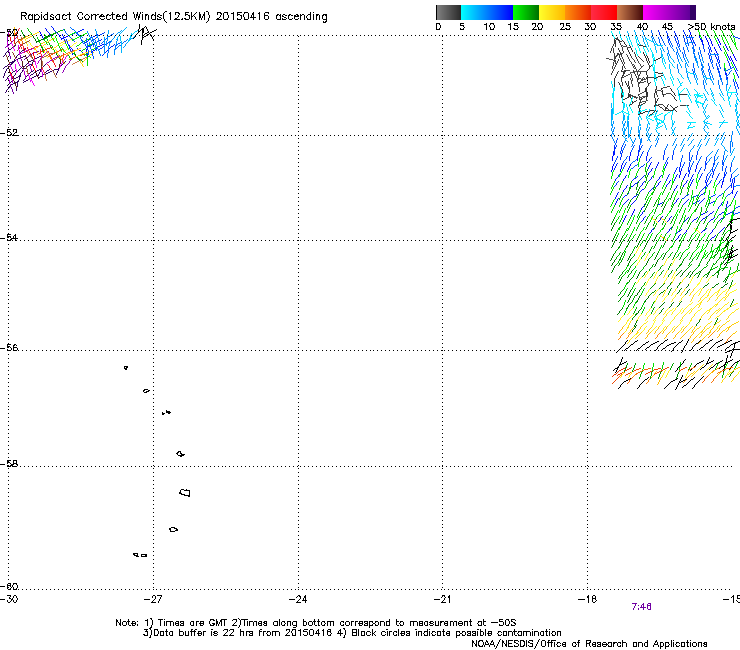Click the '10' legend scale label

click(x=489, y=27)
